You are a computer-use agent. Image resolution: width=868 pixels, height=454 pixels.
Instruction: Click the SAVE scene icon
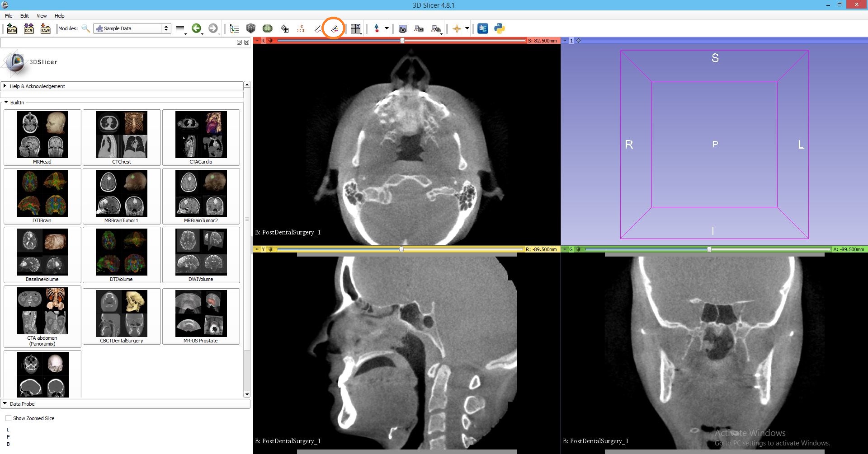(46, 28)
